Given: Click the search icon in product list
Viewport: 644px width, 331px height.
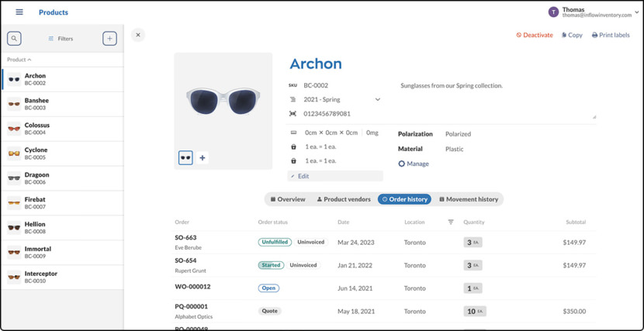Looking at the screenshot, I should (x=14, y=38).
